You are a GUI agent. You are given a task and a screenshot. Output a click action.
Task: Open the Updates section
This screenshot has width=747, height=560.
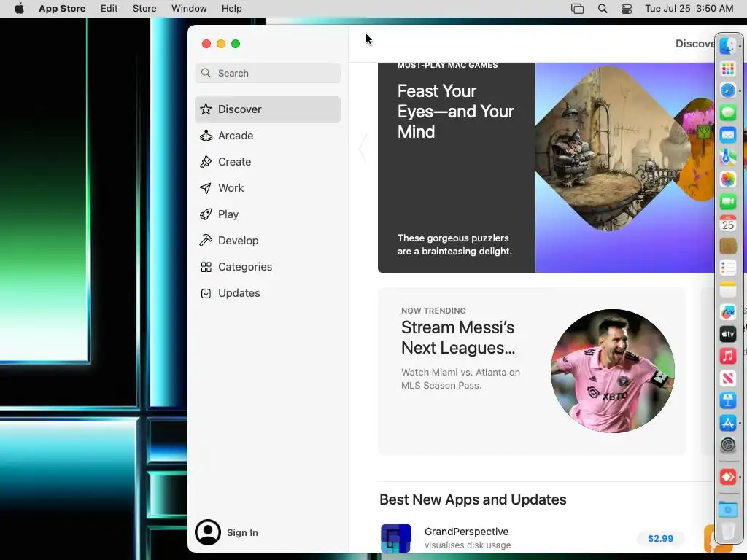coord(268,293)
